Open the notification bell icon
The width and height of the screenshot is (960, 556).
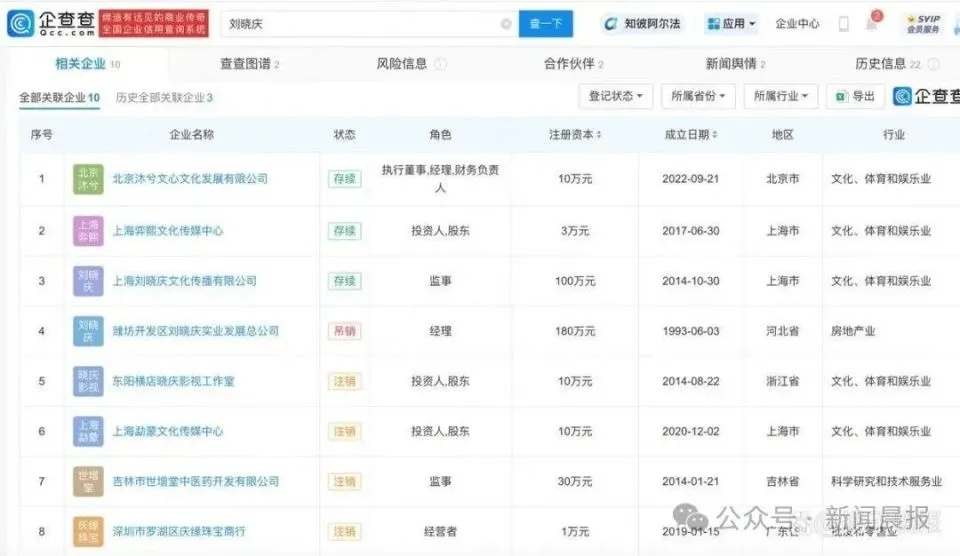[871, 23]
